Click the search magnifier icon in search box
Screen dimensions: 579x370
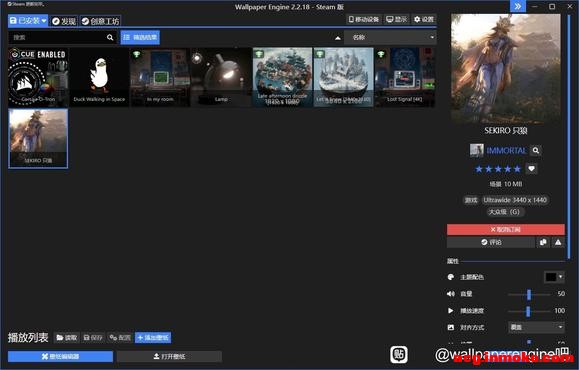(110, 37)
